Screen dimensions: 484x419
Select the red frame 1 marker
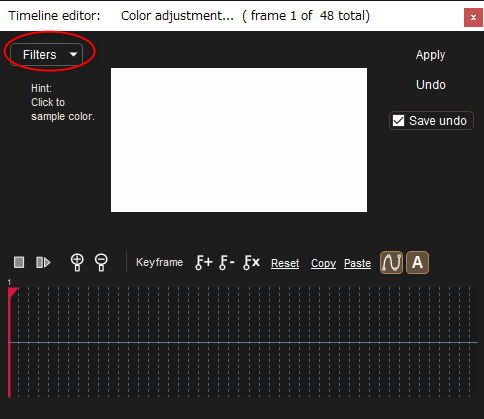click(12, 292)
